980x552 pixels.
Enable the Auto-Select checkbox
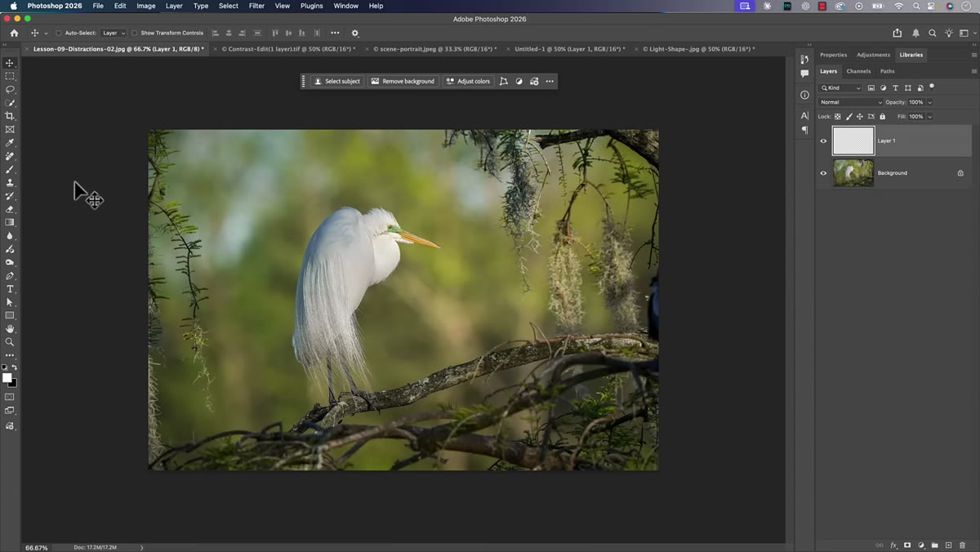59,33
